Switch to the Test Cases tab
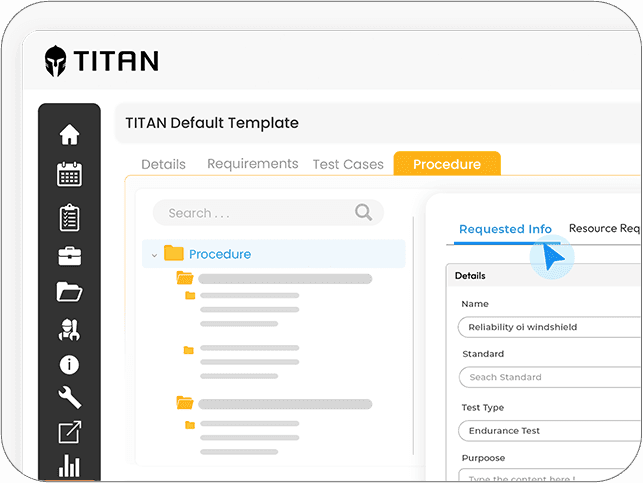 (x=348, y=164)
